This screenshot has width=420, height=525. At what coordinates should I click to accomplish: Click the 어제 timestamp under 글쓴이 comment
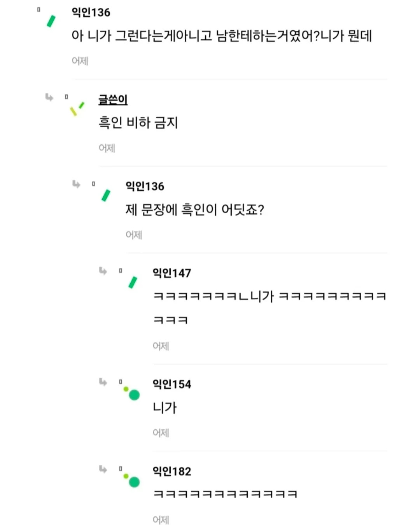click(107, 148)
